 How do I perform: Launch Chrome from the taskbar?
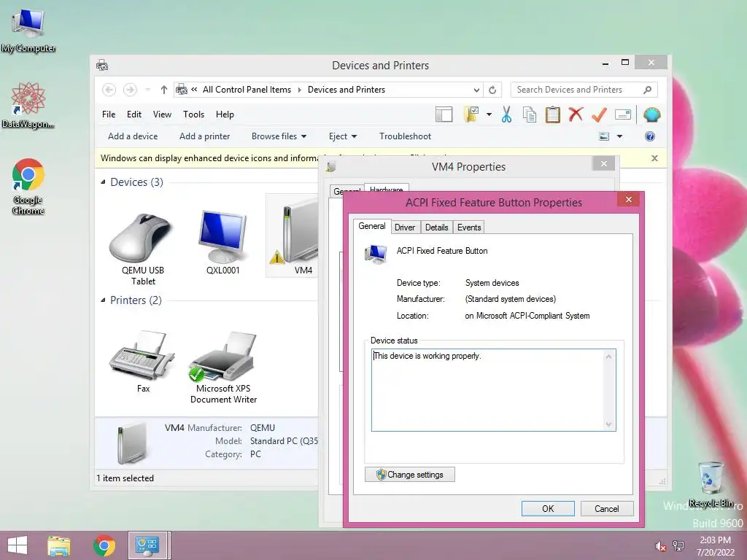(104, 545)
